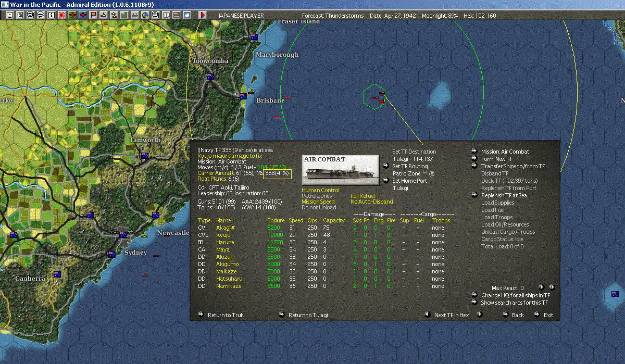Screen dimensions: 625x364
Task: Click arrow beside Replenish TF at Sea
Action: tap(474, 195)
